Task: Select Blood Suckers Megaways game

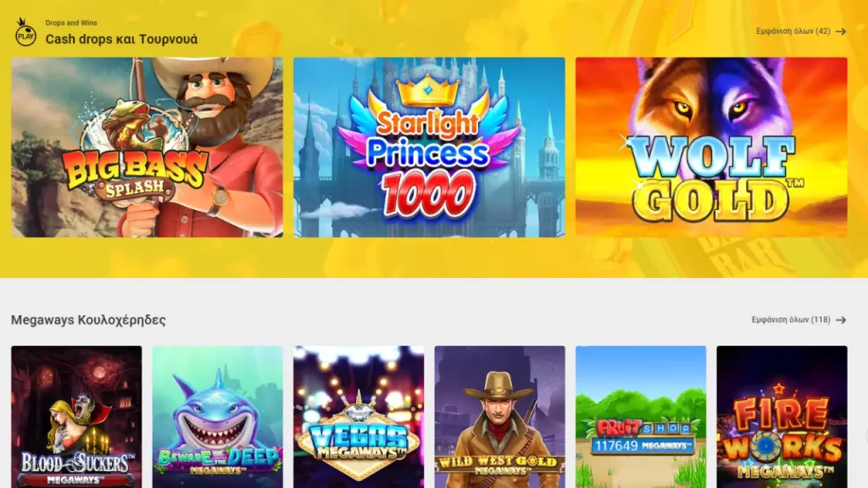Action: click(x=76, y=417)
